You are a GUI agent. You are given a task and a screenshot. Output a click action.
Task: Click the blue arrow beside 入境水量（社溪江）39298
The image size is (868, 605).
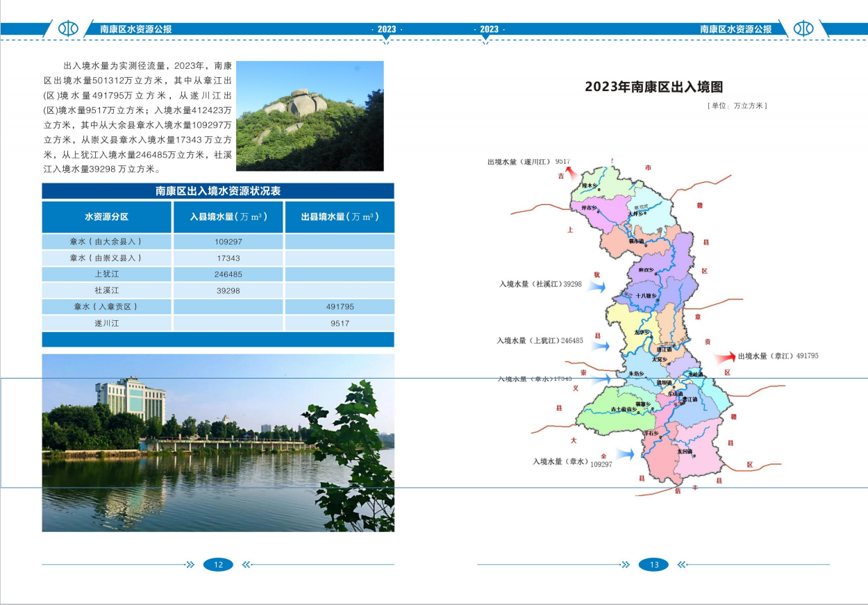coord(598,285)
